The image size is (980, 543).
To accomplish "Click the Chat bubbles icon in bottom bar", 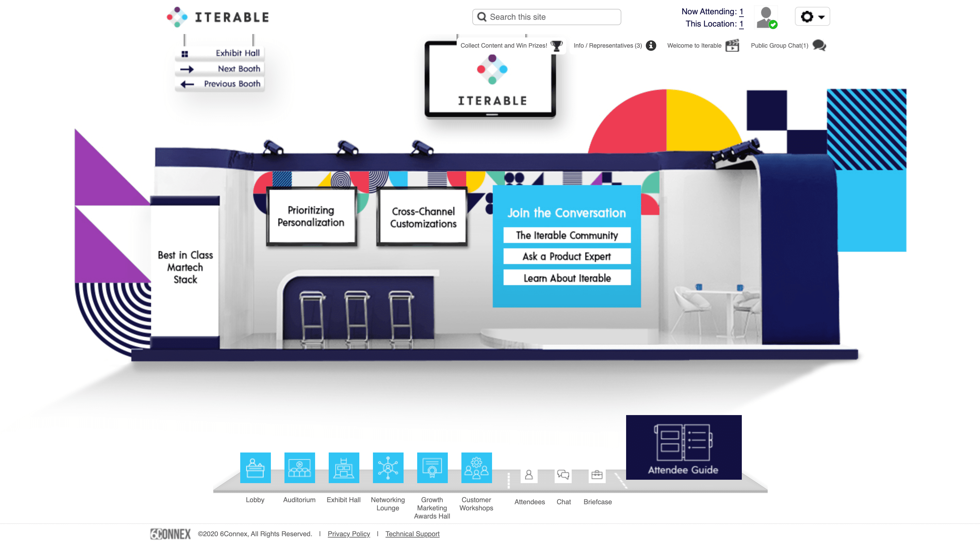I will coord(563,475).
